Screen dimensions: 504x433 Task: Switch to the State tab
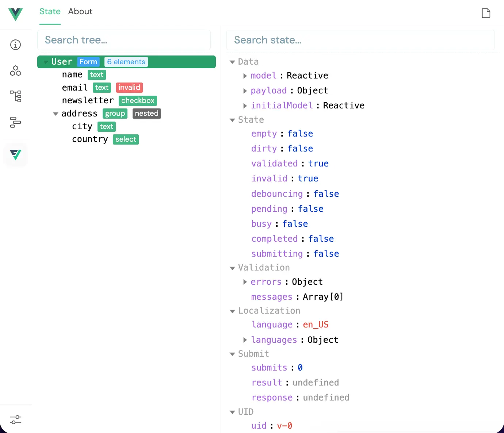coord(50,12)
